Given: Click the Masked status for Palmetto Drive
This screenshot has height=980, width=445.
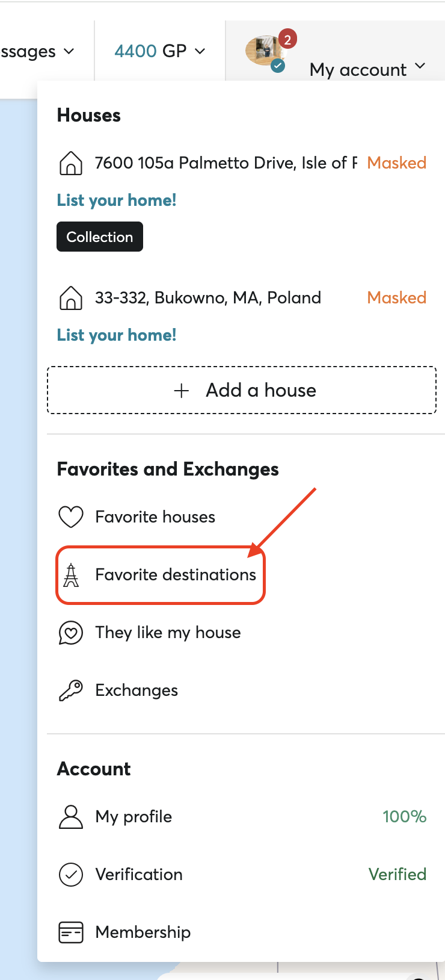Looking at the screenshot, I should (396, 163).
